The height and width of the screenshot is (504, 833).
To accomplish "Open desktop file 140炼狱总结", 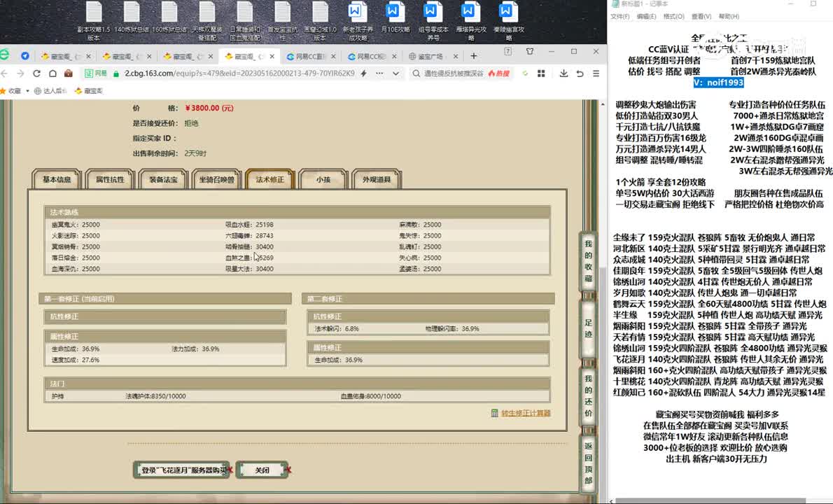I will click(131, 17).
